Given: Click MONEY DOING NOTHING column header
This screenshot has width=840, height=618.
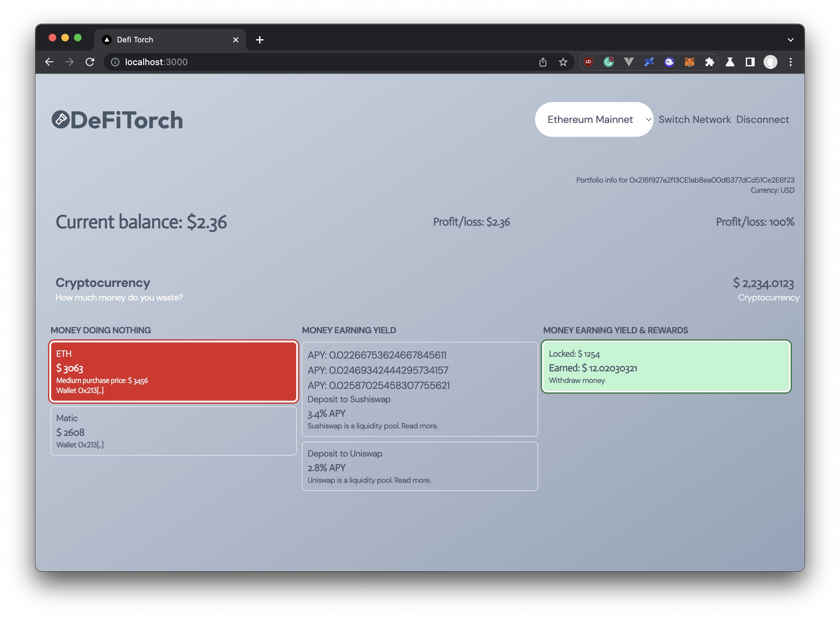Looking at the screenshot, I should (100, 330).
